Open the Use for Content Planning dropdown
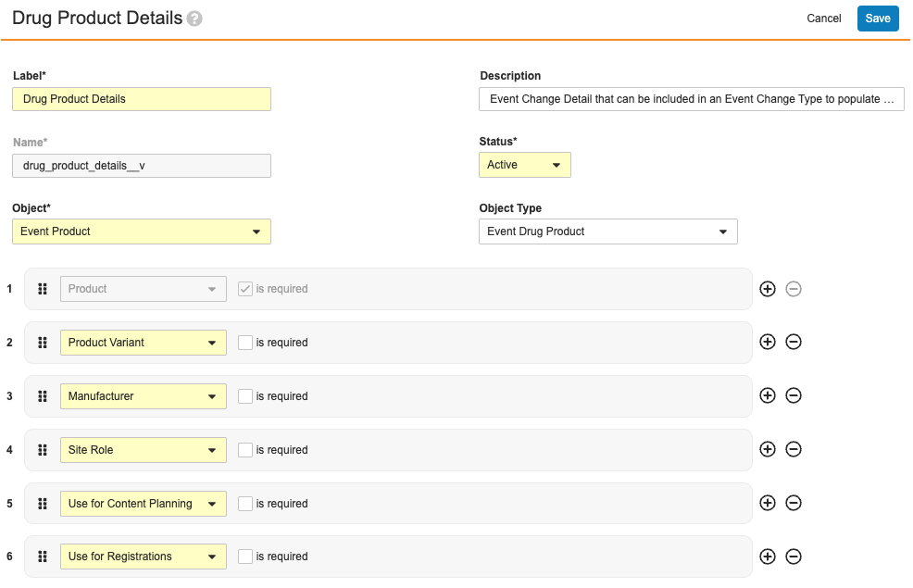The height and width of the screenshot is (588, 913). point(144,504)
